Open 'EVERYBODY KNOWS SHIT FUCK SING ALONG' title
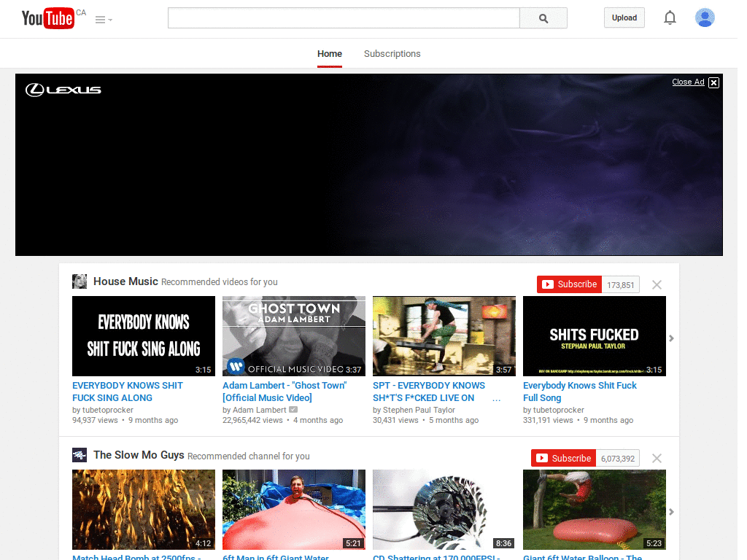The width and height of the screenshot is (747, 560). 128,392
